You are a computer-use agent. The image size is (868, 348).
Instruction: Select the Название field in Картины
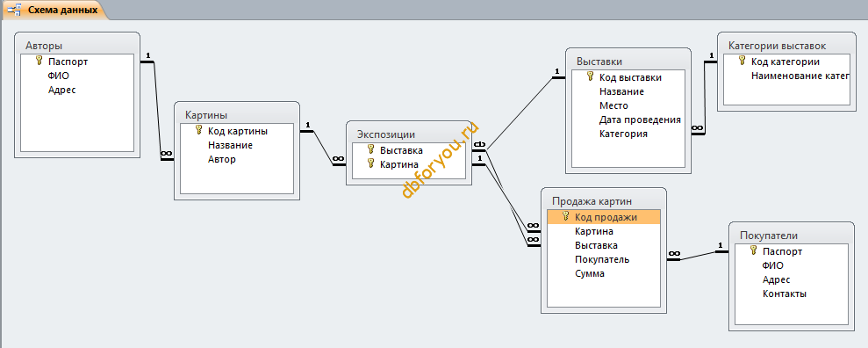pos(237,145)
